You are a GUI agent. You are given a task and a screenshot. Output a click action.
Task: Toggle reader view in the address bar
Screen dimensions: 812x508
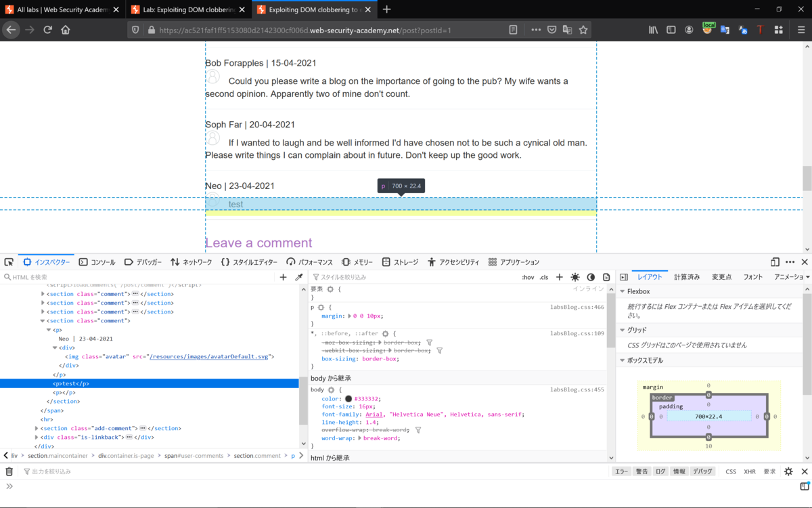tap(513, 30)
